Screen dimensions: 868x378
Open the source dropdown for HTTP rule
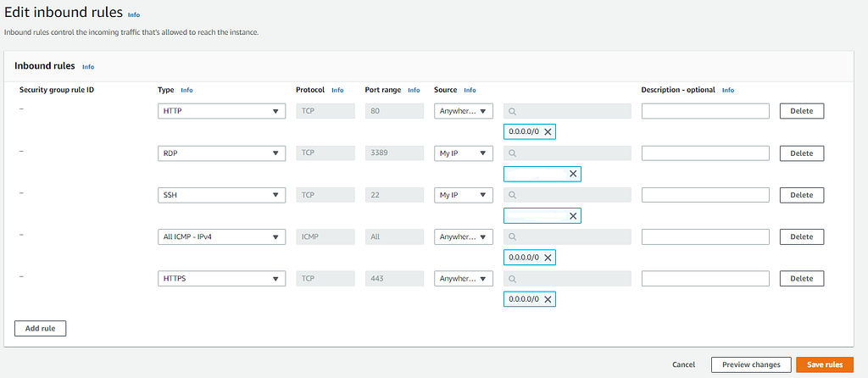[464, 111]
